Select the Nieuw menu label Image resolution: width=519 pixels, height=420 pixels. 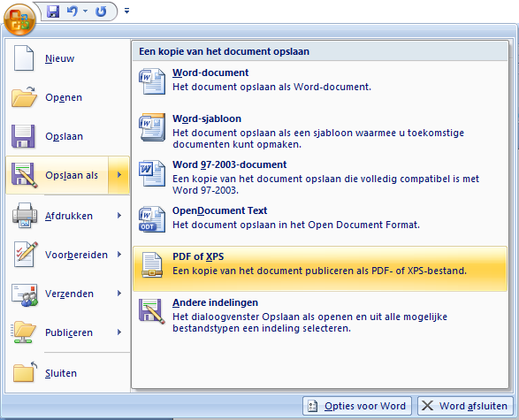59,58
